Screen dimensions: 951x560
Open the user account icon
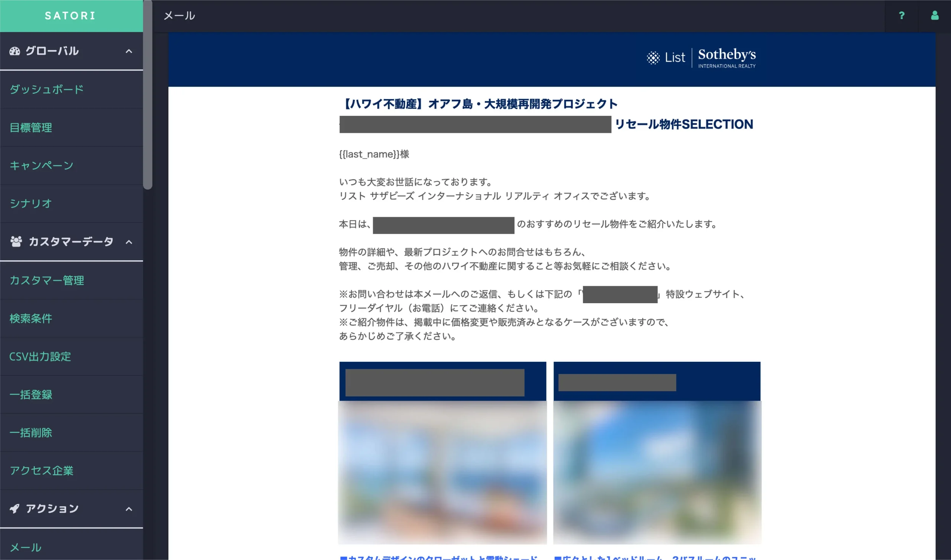click(x=934, y=16)
